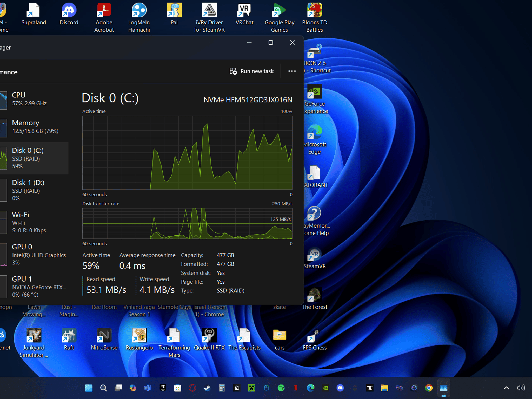This screenshot has width=532, height=399.
Task: Open Microsoft Store from the taskbar
Action: (x=178, y=388)
